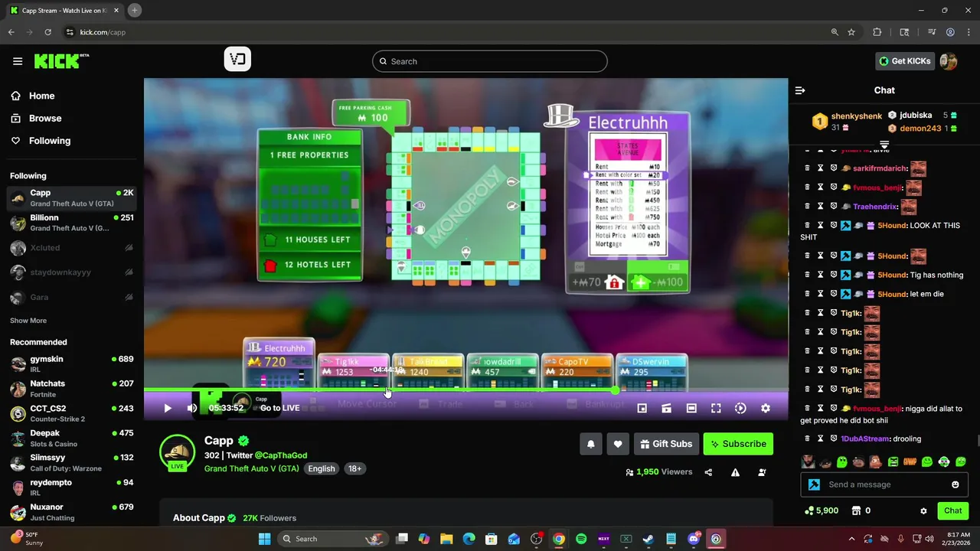Screen dimensions: 980x551
Task: Delete 1DubAStream's drooling message
Action: pyautogui.click(x=807, y=439)
